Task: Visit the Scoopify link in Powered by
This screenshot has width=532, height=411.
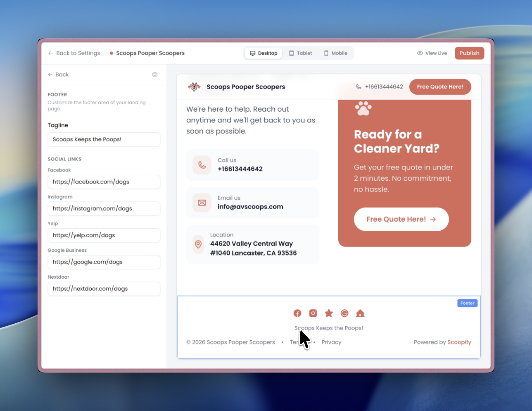Action: click(459, 342)
